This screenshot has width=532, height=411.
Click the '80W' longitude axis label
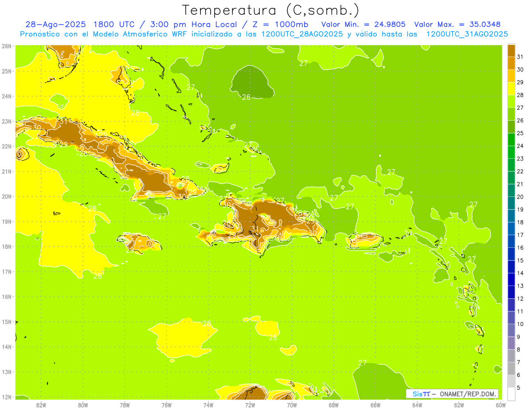[x=83, y=405]
